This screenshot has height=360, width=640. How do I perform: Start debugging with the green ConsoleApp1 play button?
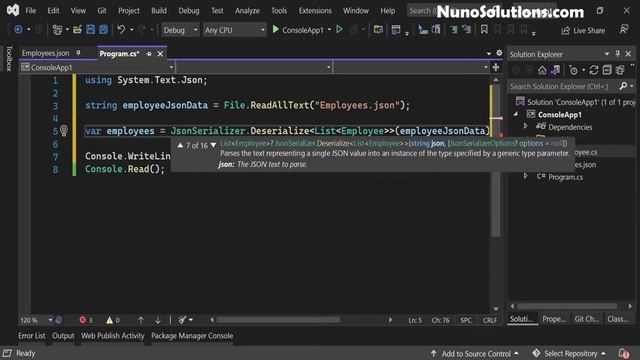[x=276, y=29]
